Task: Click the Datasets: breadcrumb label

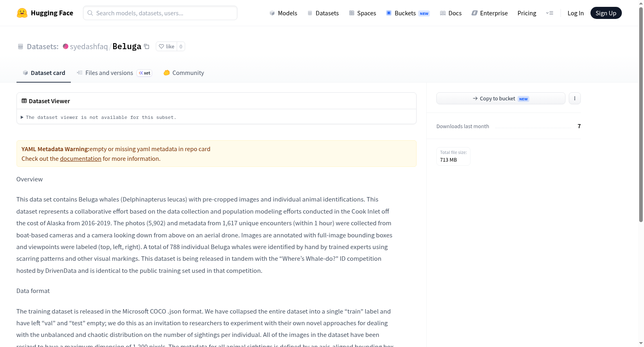Action: pyautogui.click(x=43, y=46)
